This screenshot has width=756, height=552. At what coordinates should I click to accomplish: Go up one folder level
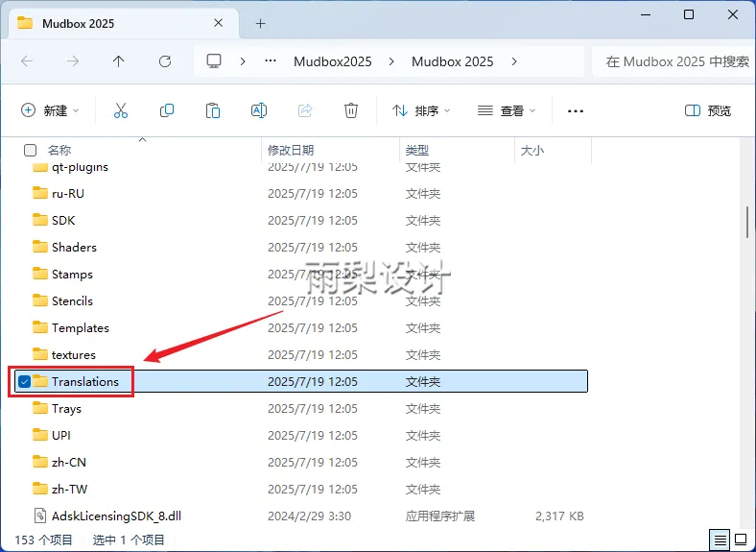[x=119, y=61]
